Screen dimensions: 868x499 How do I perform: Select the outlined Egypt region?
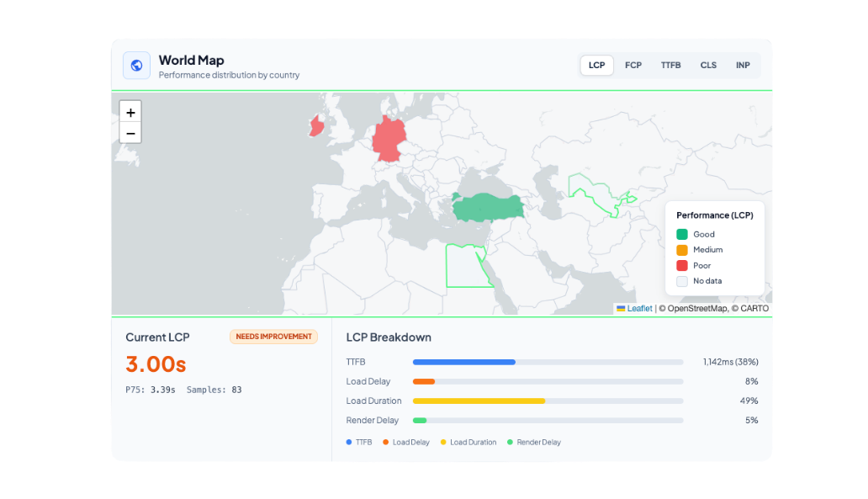pos(467,269)
